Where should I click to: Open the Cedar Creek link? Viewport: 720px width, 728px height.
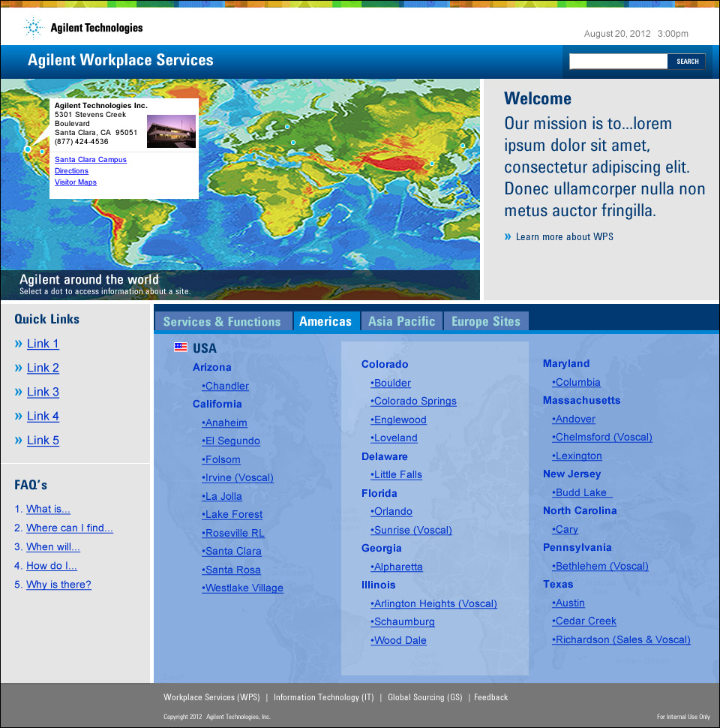click(x=584, y=621)
